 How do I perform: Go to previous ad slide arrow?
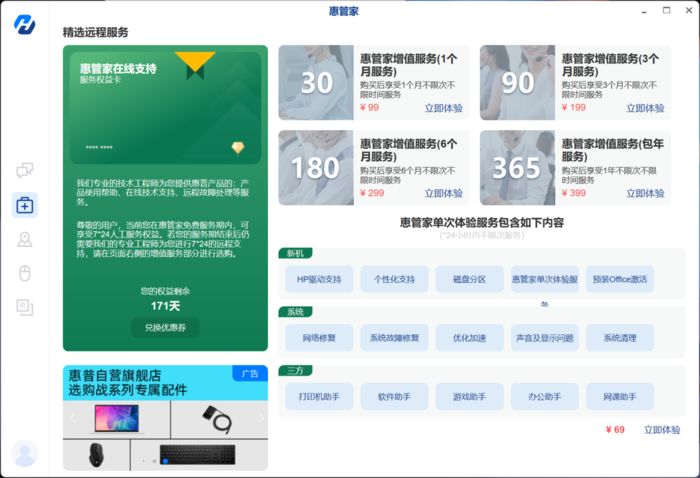(73, 418)
